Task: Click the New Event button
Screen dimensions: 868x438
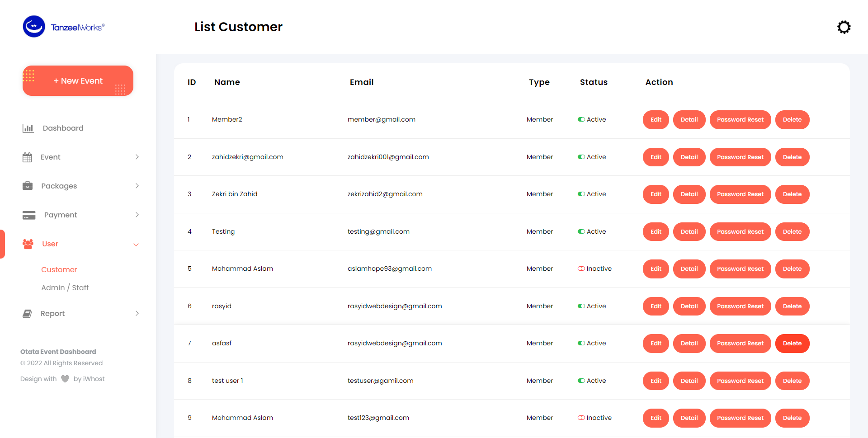Action: click(78, 81)
